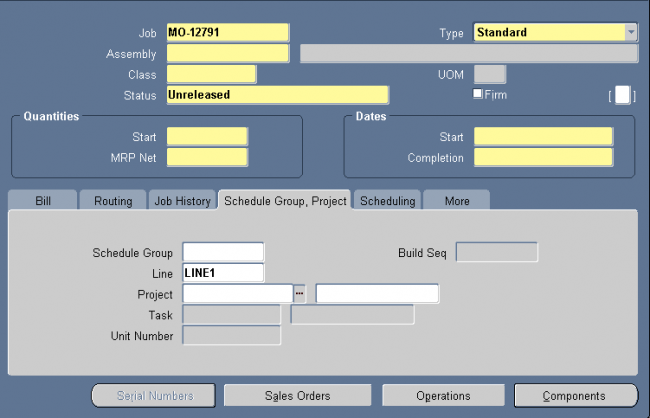Image resolution: width=650 pixels, height=418 pixels.
Task: Click the Build Seq field
Action: (497, 252)
